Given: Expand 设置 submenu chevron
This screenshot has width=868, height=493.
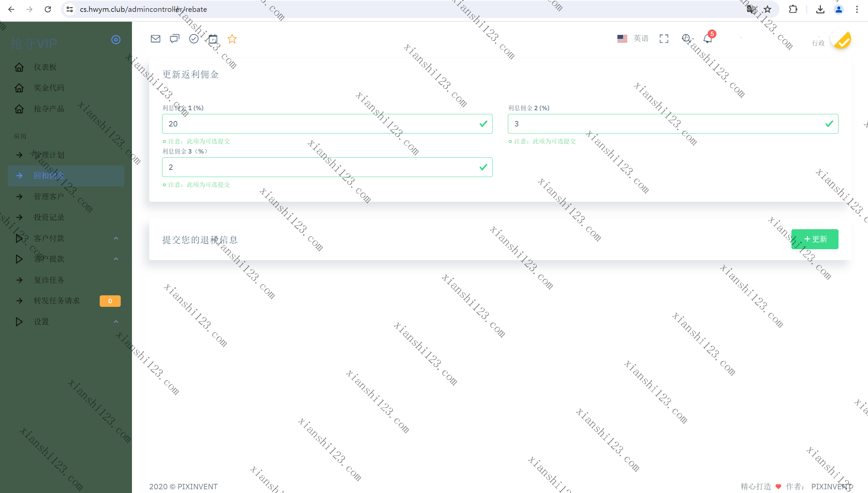Looking at the screenshot, I should tap(116, 322).
